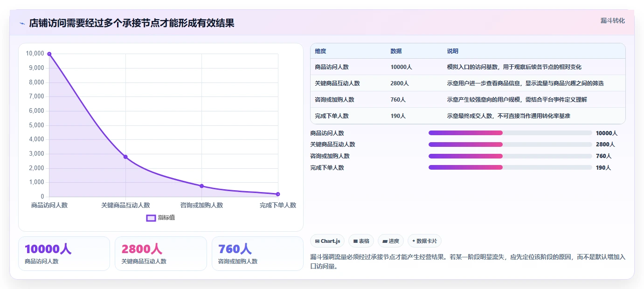The height and width of the screenshot is (289, 644).
Task: Click the progress bar for 完成下单人数
Action: point(510,168)
